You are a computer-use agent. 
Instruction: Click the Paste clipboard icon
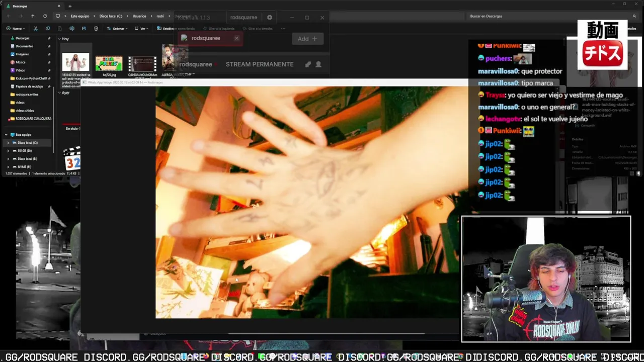coord(59,29)
